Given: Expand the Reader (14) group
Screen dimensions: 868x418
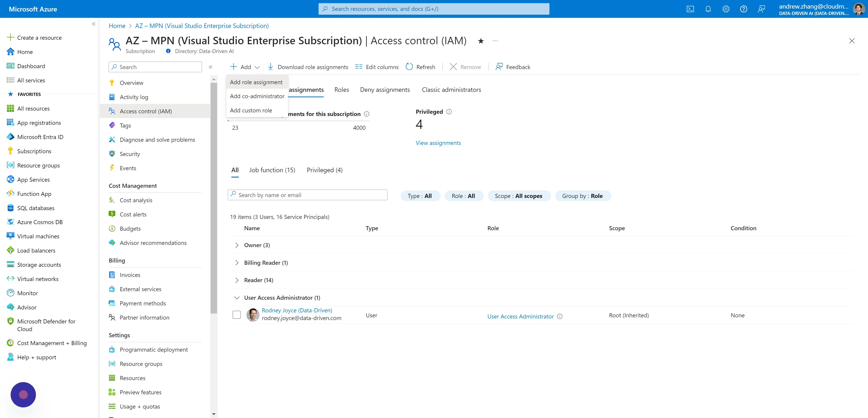Looking at the screenshot, I should coord(237,280).
